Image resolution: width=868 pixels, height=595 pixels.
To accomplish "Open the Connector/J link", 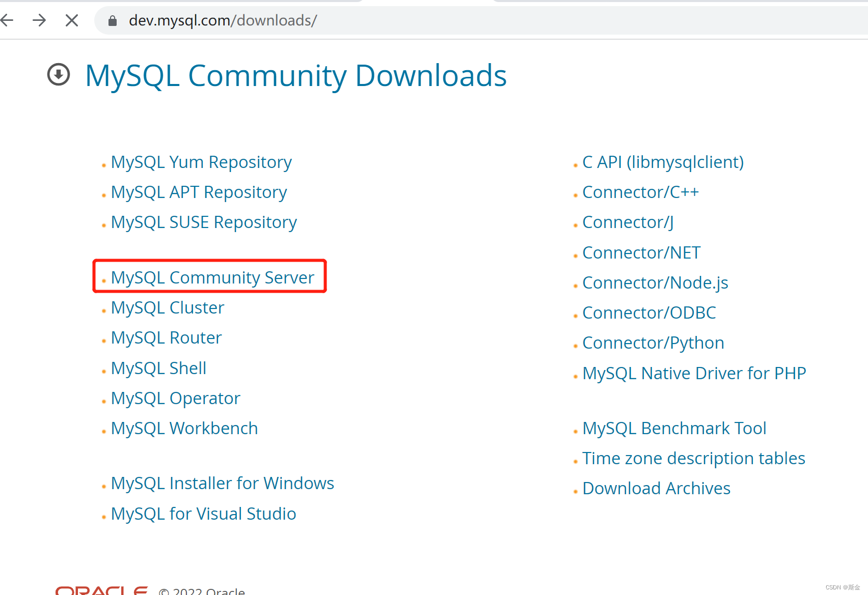I will coord(628,222).
